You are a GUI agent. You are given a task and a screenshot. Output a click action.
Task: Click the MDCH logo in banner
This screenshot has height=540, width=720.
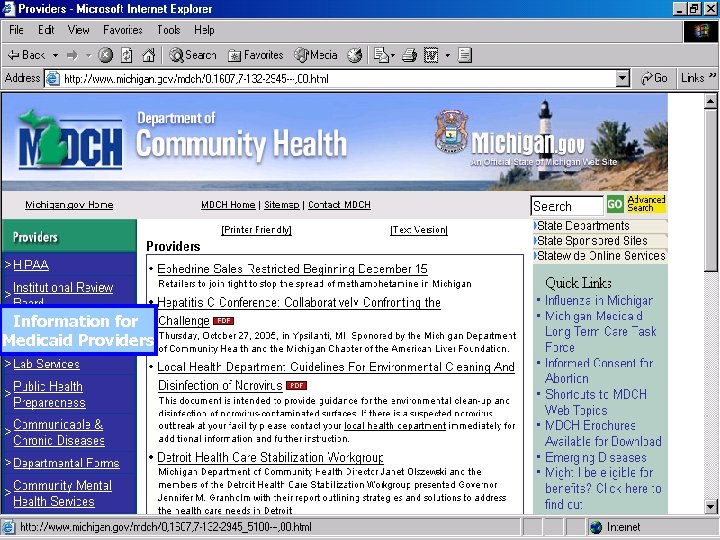70,140
